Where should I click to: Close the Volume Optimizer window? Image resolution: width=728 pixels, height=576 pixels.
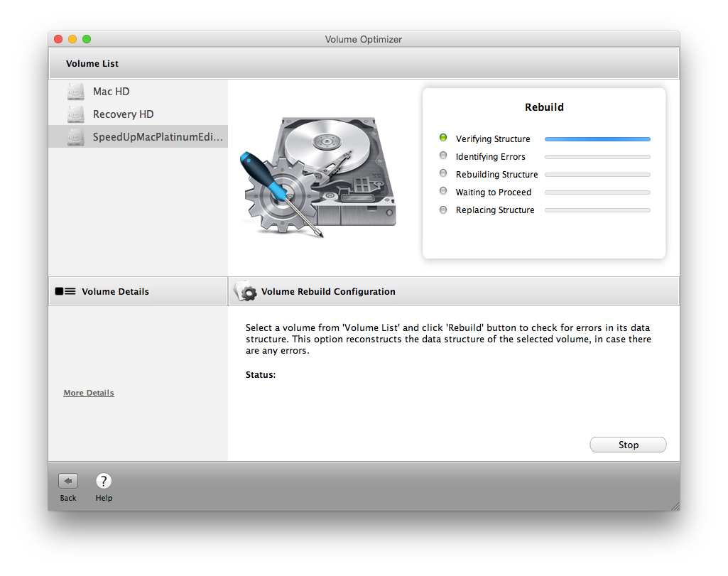(58, 39)
